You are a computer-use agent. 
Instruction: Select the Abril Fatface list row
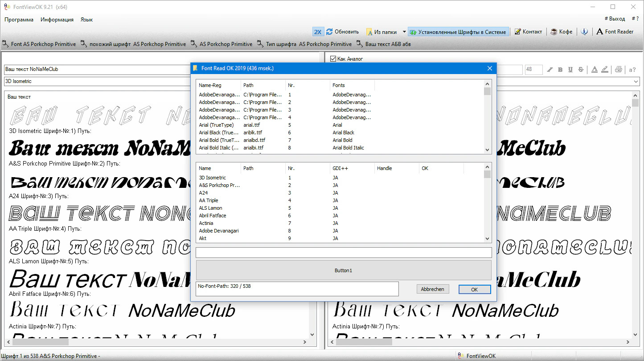[213, 216]
